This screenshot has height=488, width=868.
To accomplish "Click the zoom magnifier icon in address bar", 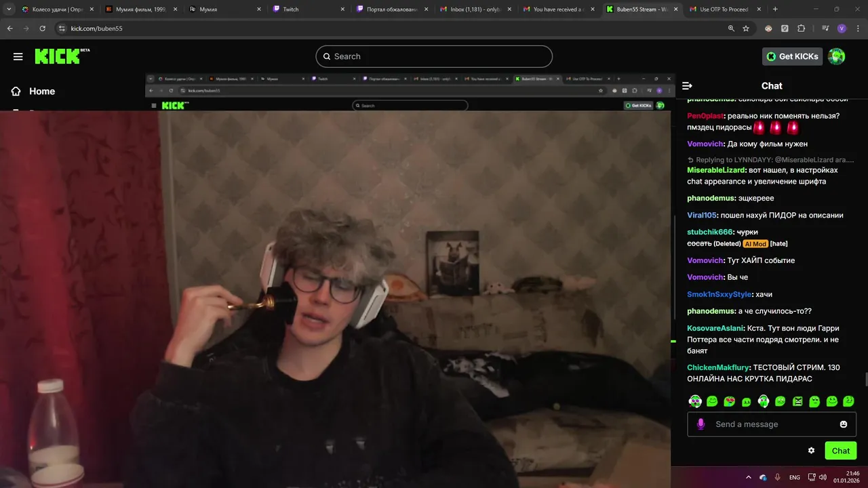I will coord(731,28).
